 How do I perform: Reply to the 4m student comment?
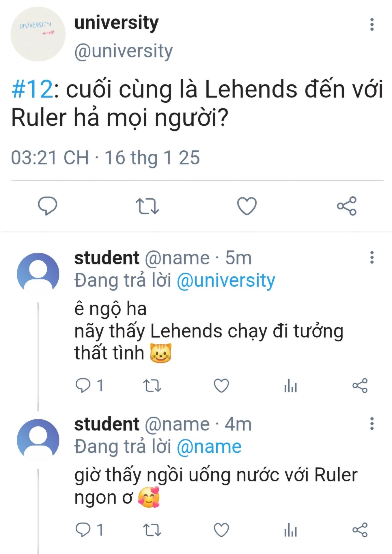click(83, 530)
